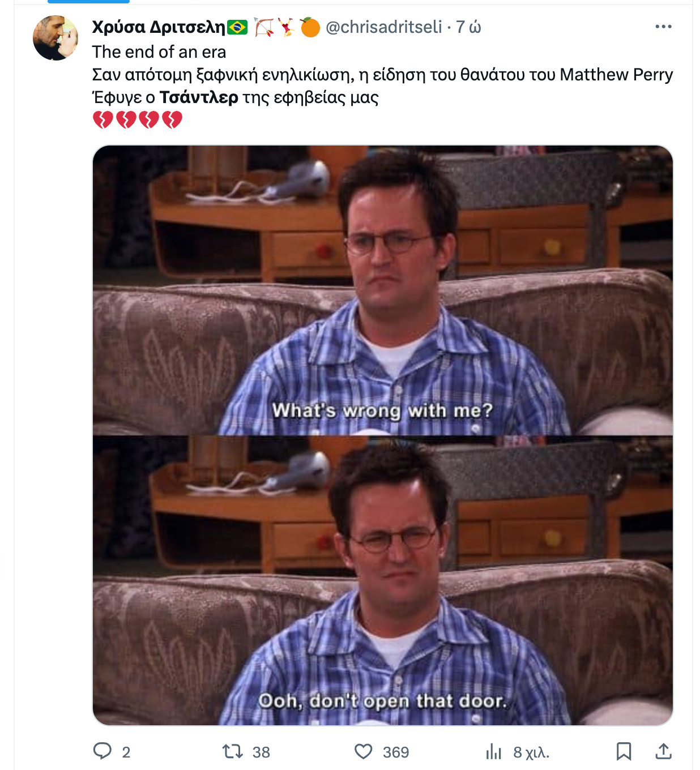
Task: Click the Brazil flag emoji beside the name
Action: [x=237, y=27]
